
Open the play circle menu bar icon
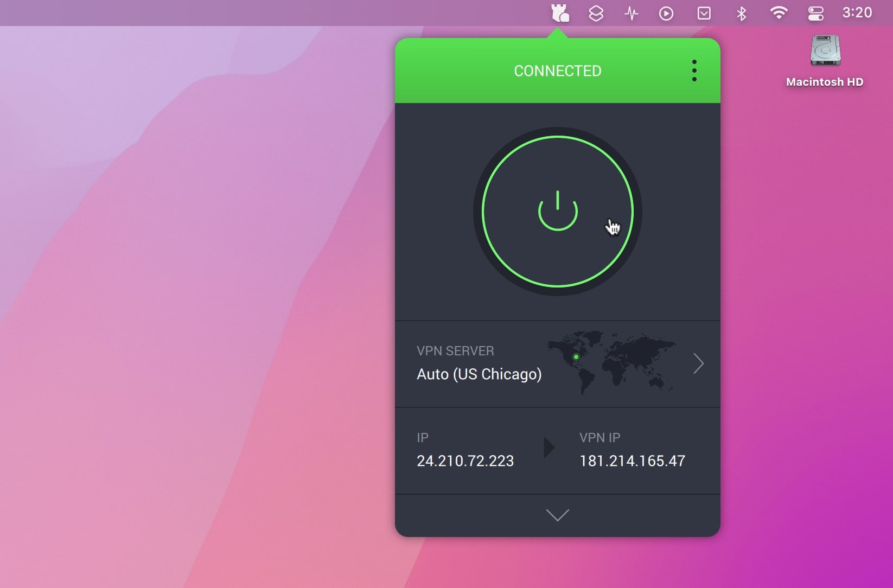click(666, 13)
